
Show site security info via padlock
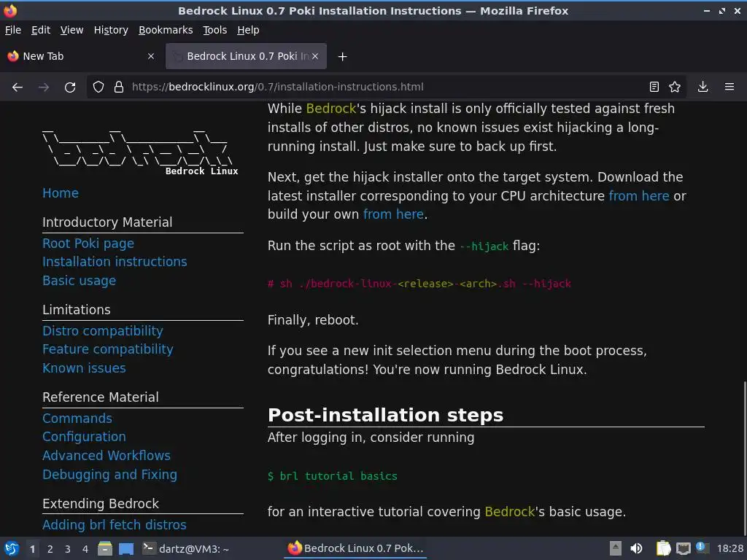pos(119,87)
